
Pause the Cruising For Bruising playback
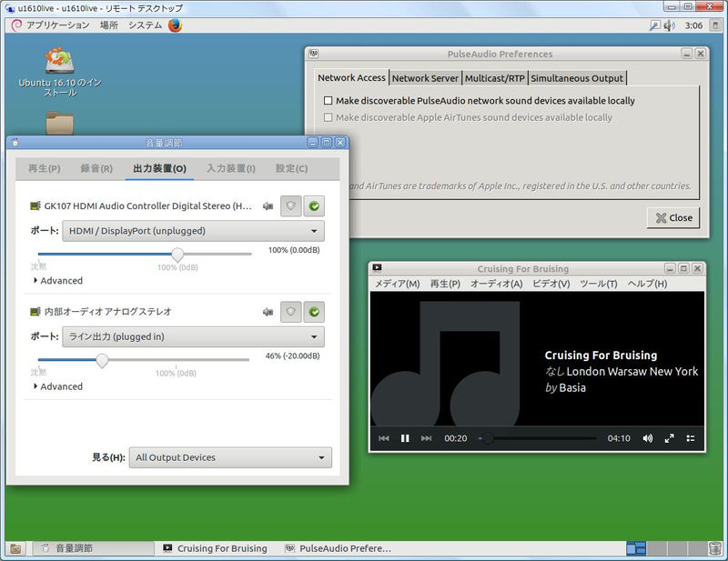(x=405, y=438)
